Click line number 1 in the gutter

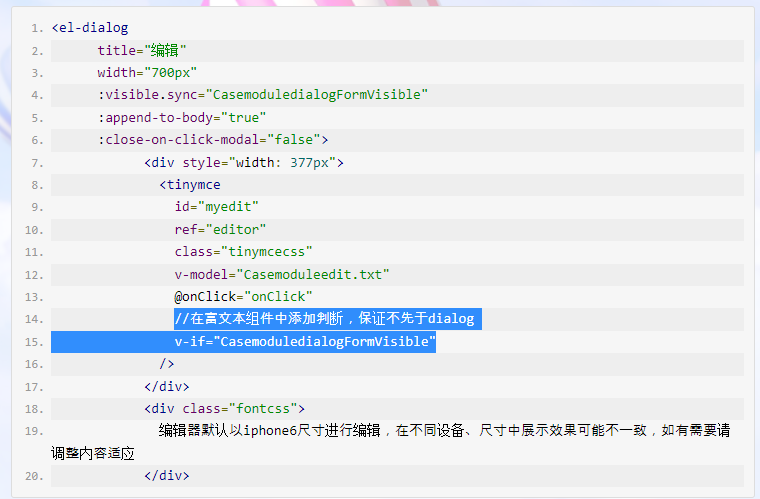37,28
